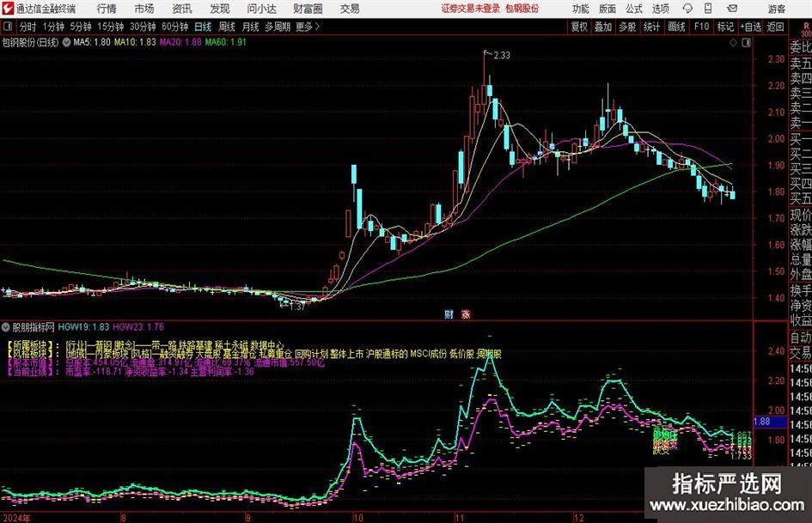Click the MA60: 1.91 label
812x523 pixels.
pyautogui.click(x=226, y=42)
